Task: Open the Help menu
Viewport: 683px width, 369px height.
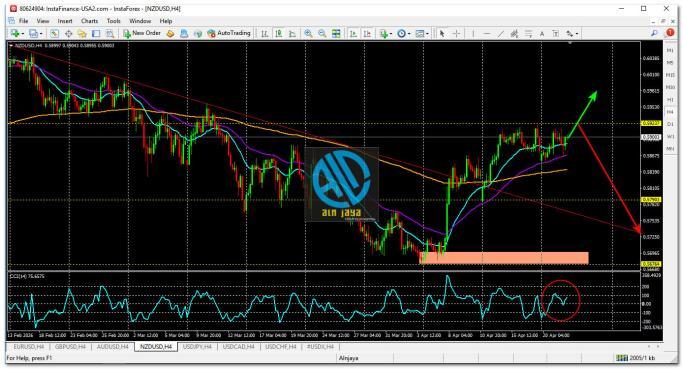Action: coord(166,21)
